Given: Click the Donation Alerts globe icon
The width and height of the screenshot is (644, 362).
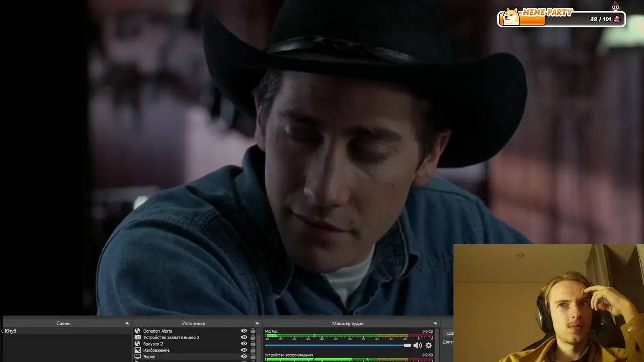Looking at the screenshot, I should (137, 331).
